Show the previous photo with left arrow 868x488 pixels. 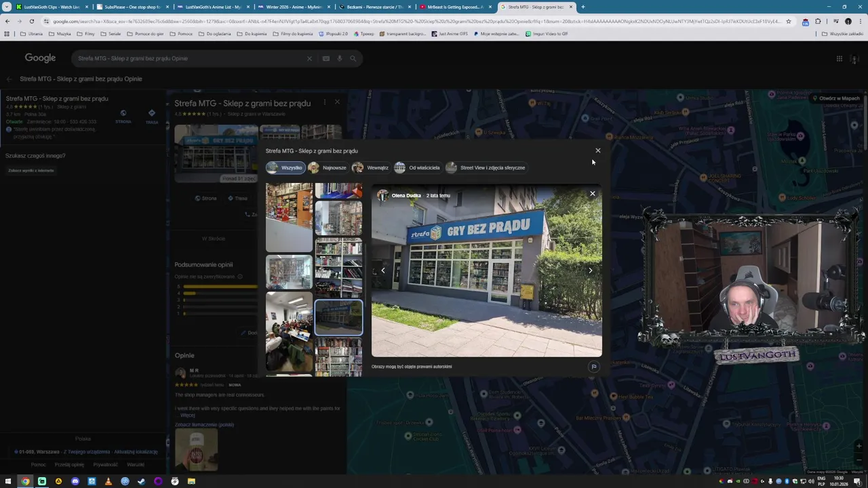tap(383, 270)
